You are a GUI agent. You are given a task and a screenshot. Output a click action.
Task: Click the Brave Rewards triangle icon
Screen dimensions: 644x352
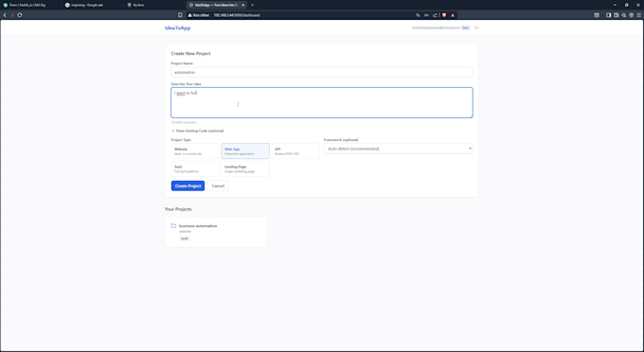pos(453,15)
